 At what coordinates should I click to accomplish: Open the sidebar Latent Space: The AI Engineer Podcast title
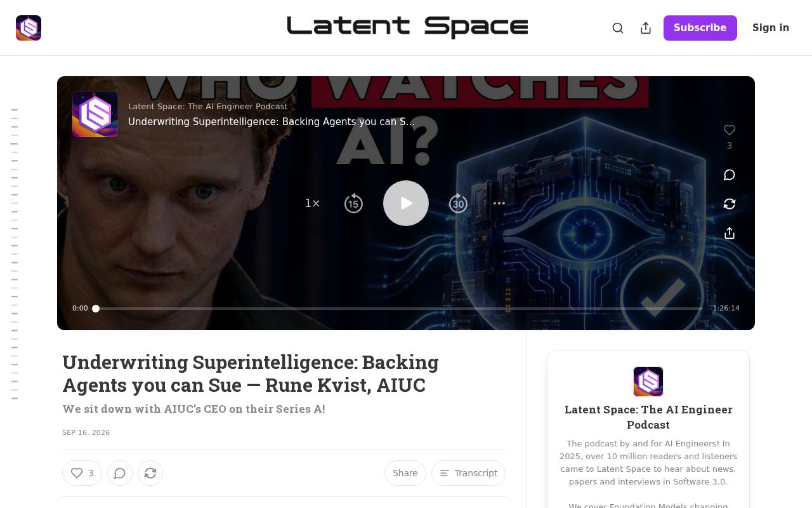tap(648, 417)
